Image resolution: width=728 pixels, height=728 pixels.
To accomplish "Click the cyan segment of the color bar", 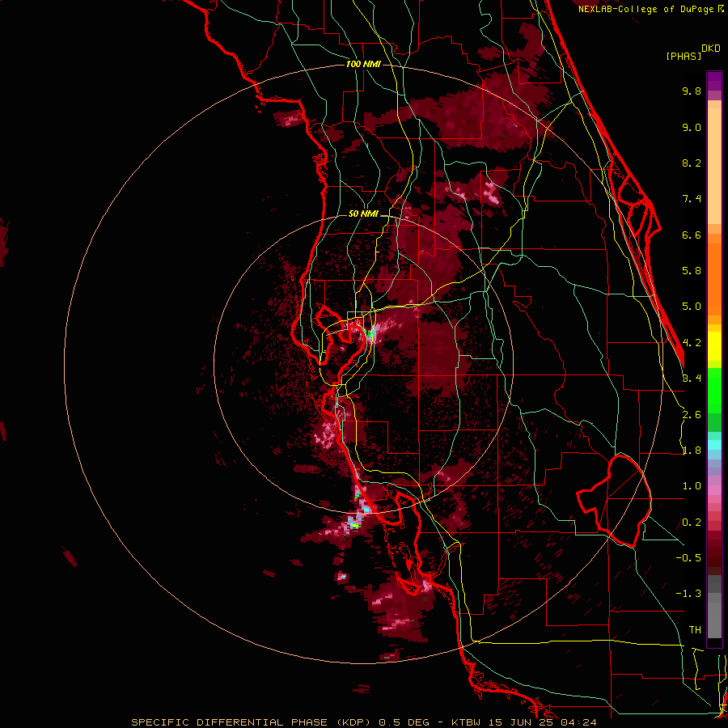I will click(714, 445).
